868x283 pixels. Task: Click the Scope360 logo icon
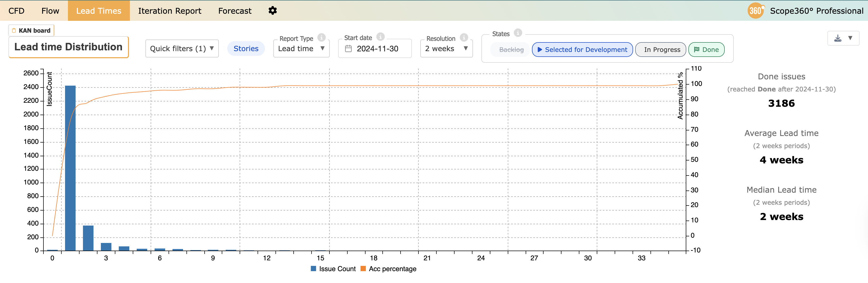point(756,11)
